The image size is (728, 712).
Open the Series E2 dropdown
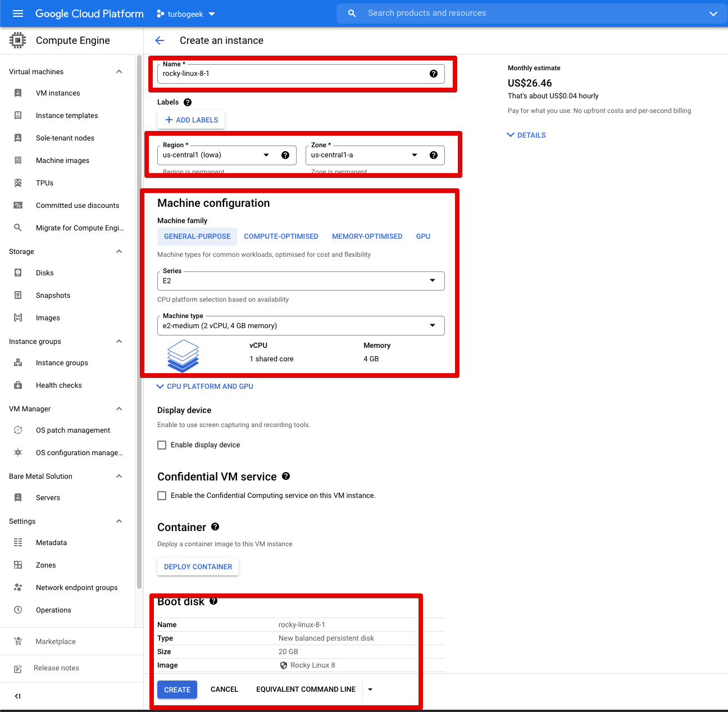tap(301, 281)
